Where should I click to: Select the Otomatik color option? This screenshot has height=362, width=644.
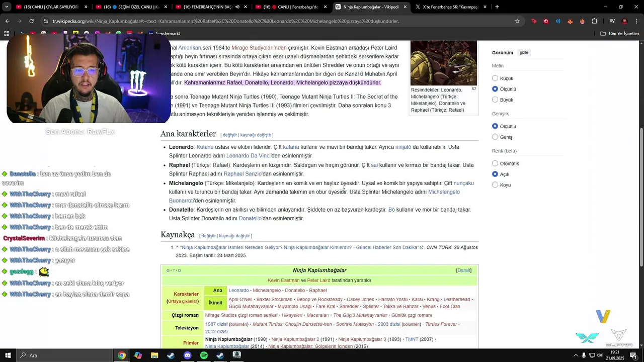click(x=495, y=163)
